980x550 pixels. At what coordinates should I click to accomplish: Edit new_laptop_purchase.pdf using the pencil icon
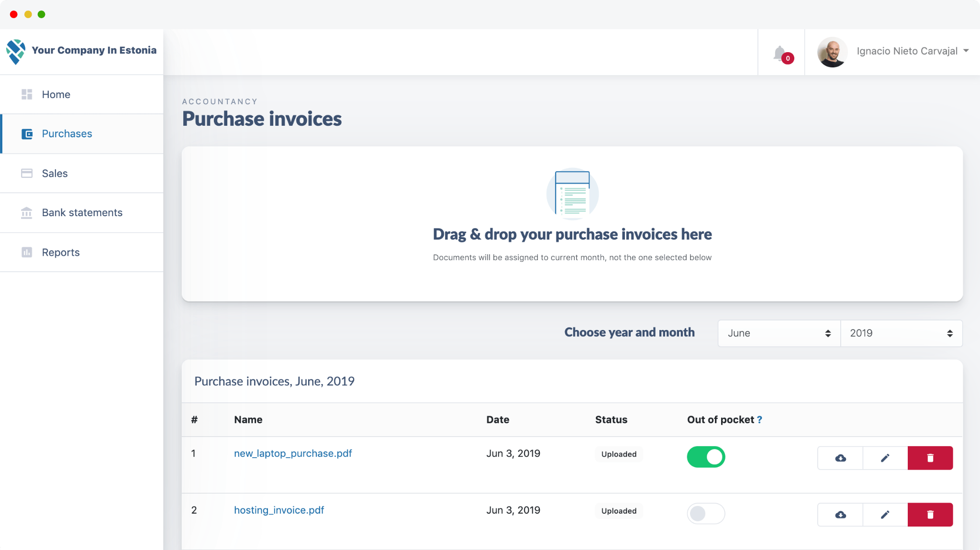tap(885, 458)
